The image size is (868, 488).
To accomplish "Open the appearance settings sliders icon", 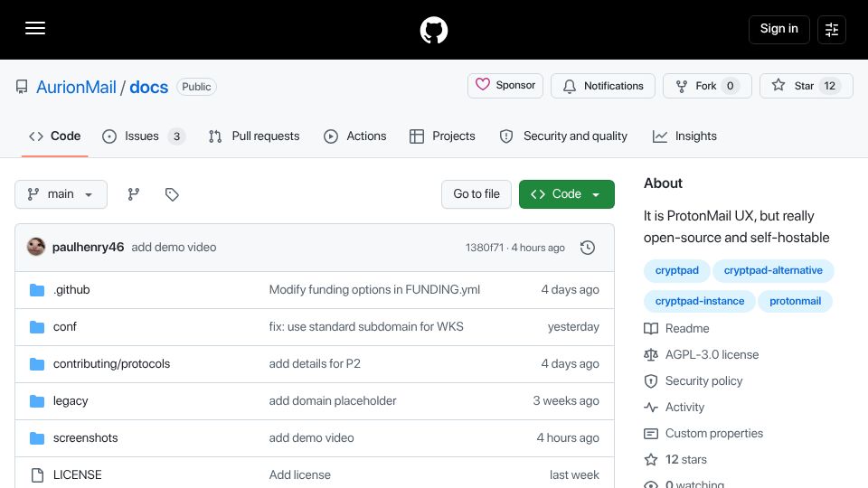I will pyautogui.click(x=832, y=29).
